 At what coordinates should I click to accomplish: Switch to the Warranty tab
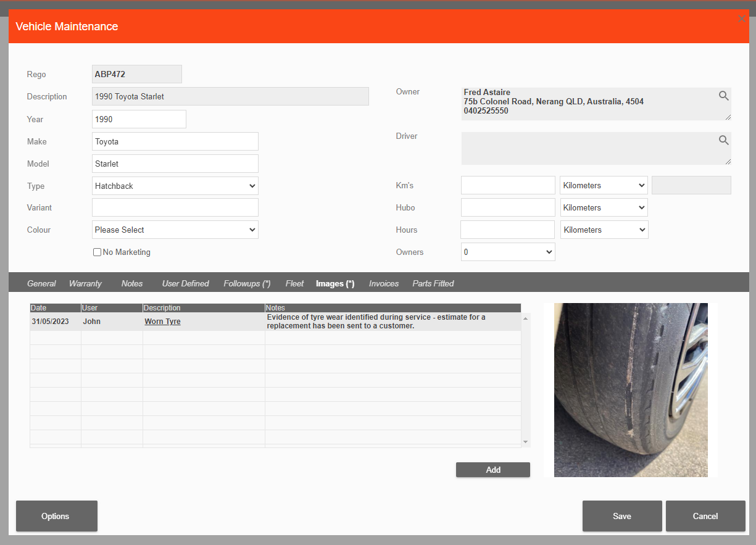tap(85, 283)
